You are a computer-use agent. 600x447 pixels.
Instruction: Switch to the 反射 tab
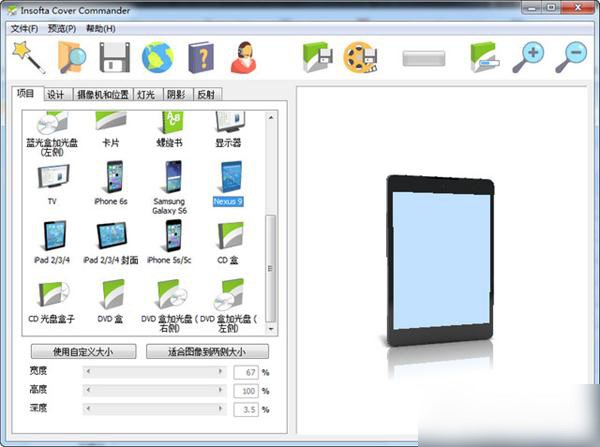click(x=206, y=95)
